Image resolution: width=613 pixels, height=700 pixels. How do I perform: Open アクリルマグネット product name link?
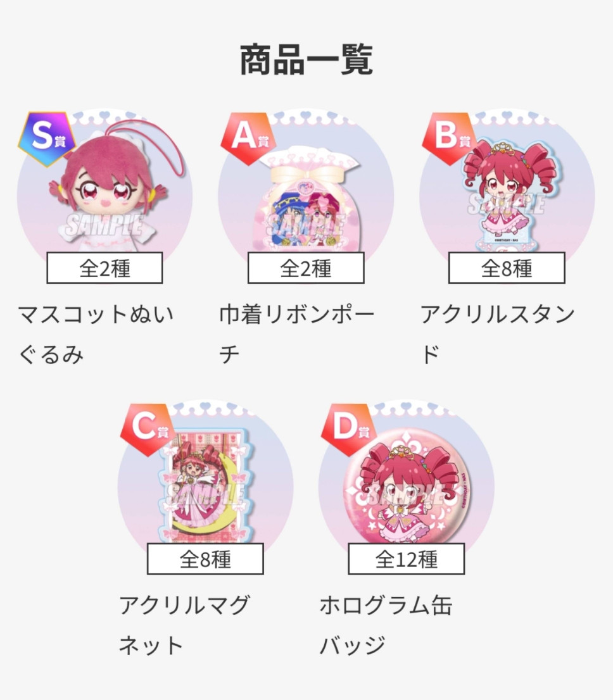coord(184,625)
